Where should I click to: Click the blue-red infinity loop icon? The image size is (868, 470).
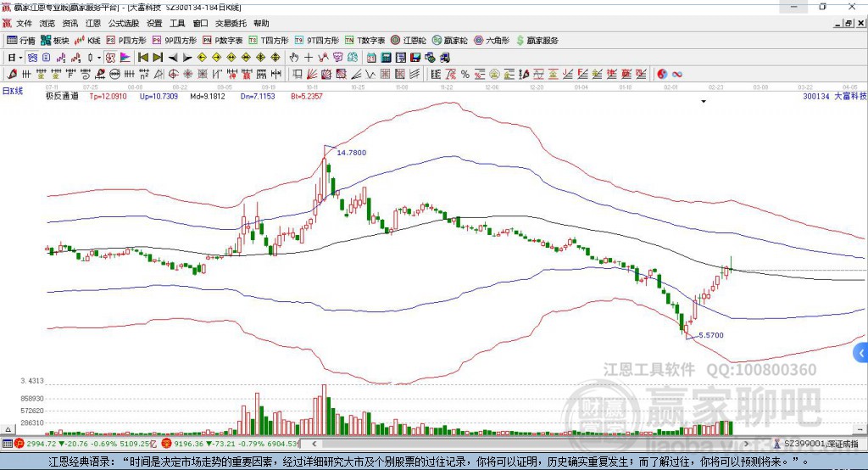(x=677, y=75)
